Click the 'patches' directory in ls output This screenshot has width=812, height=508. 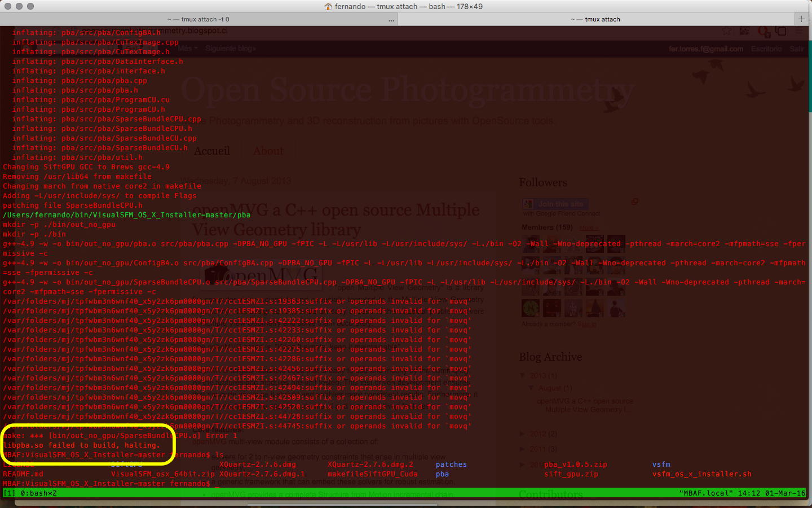tap(451, 465)
